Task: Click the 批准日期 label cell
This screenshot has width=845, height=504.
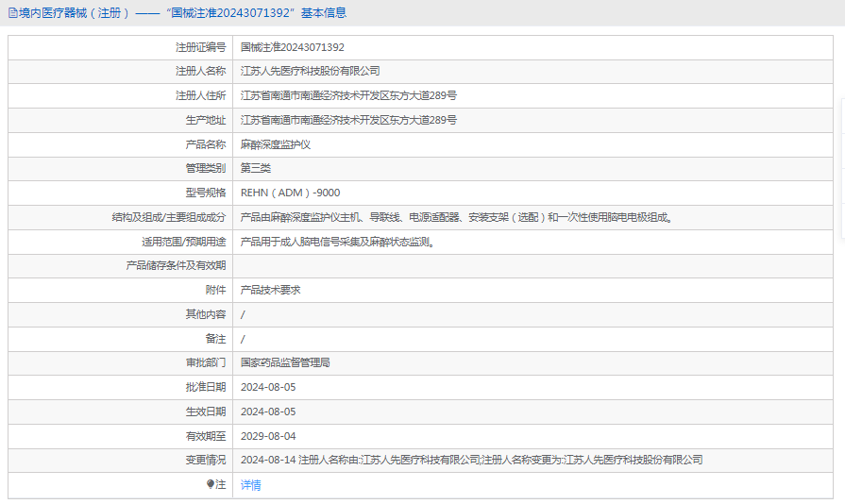Action: (x=120, y=387)
